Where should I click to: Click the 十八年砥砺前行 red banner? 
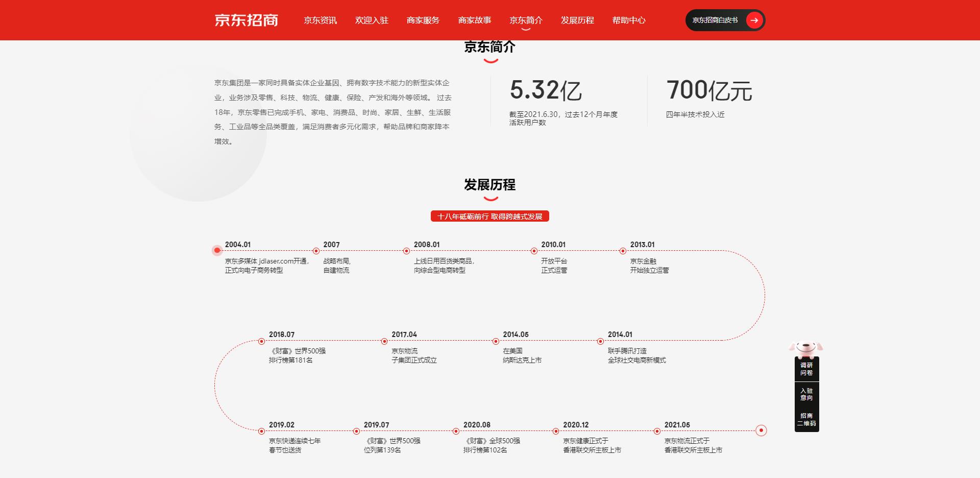(x=491, y=216)
